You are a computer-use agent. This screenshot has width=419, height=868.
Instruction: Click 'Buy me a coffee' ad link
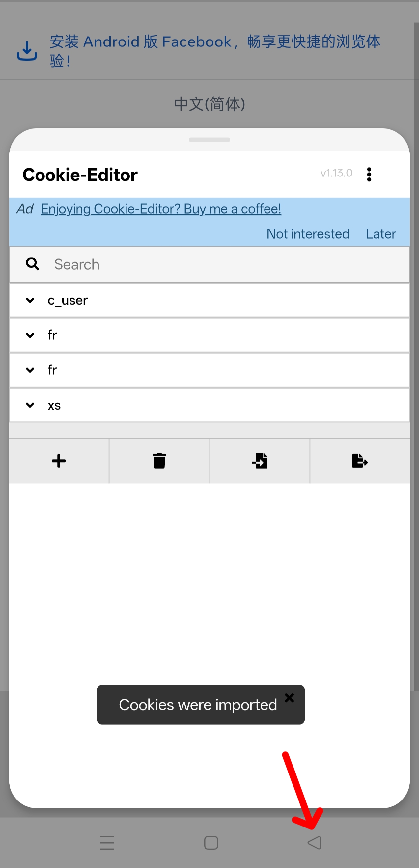[161, 209]
